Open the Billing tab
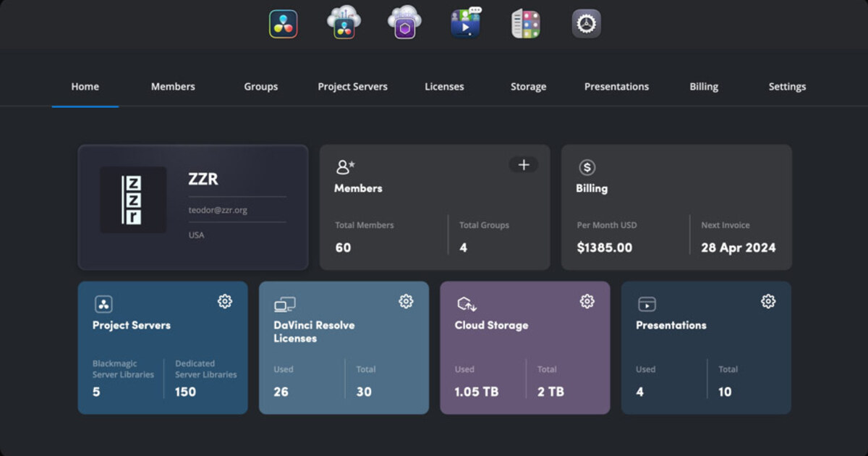The image size is (868, 456). pos(703,86)
